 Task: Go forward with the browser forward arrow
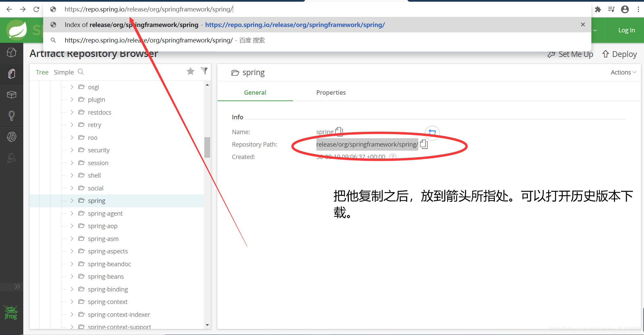click(x=23, y=9)
